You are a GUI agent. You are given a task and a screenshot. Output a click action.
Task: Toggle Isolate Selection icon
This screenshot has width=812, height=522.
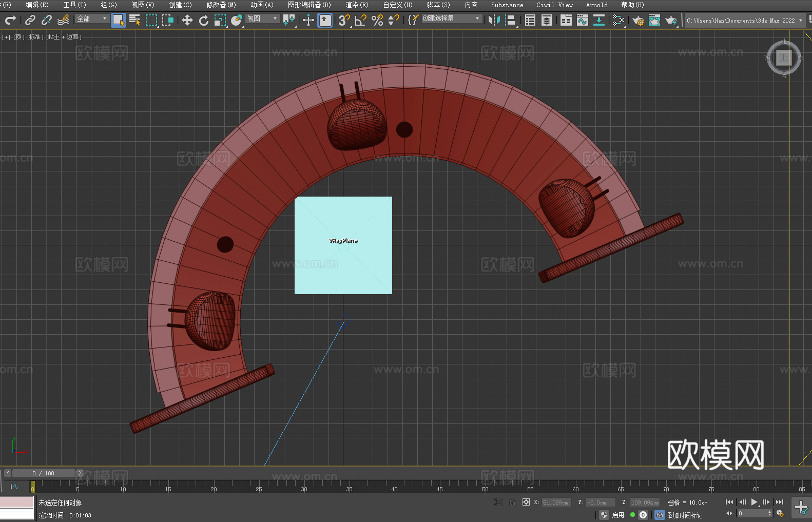(498, 502)
